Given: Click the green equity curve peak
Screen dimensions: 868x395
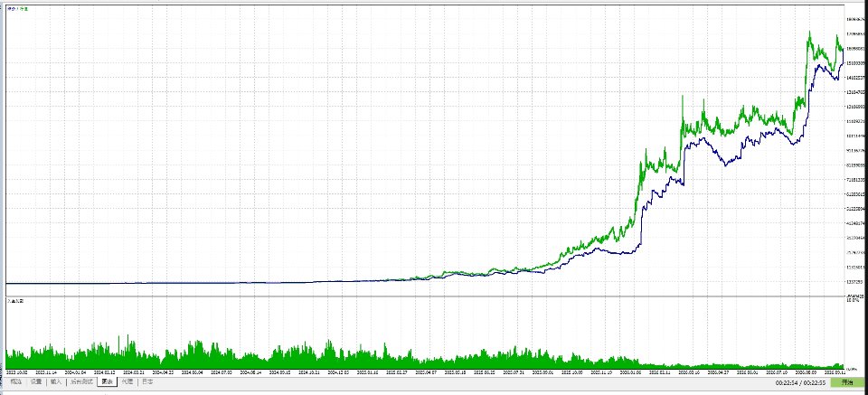Looking at the screenshot, I should click(809, 32).
